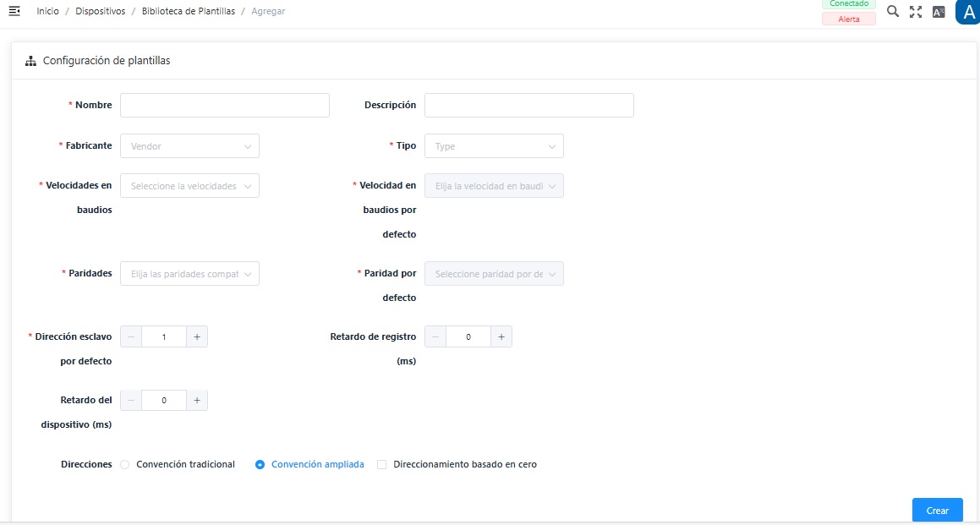Increase Retardo del dispositivo value

tap(196, 400)
